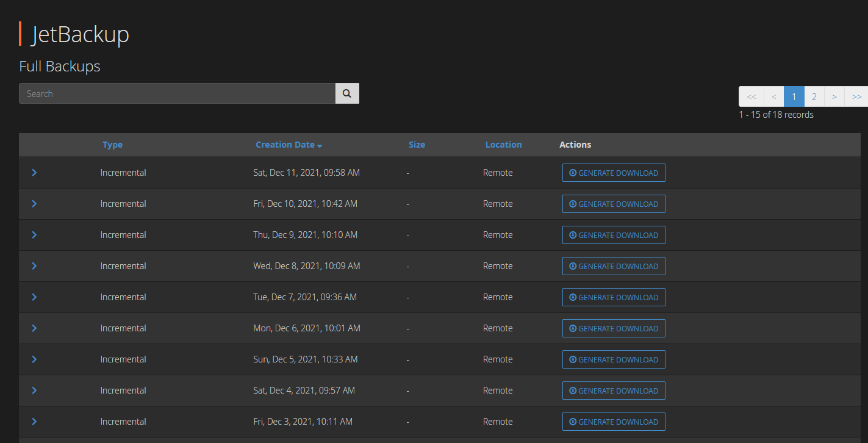The width and height of the screenshot is (868, 443).
Task: Generate download for Dec 4, 2021 backup
Action: [614, 391]
